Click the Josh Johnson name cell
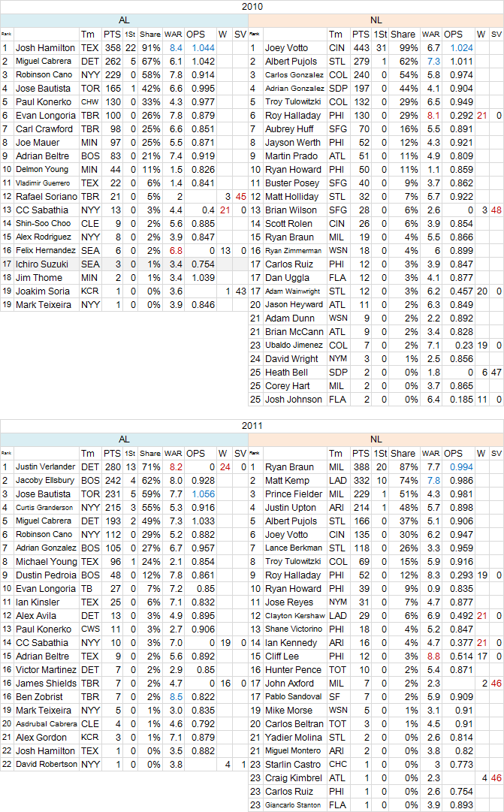Screen dimensions: 504x812 pos(294,400)
